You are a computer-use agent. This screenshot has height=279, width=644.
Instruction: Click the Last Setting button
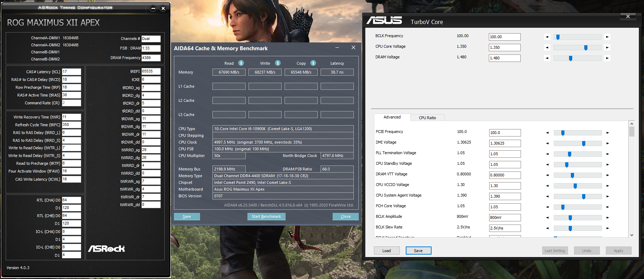click(x=555, y=251)
